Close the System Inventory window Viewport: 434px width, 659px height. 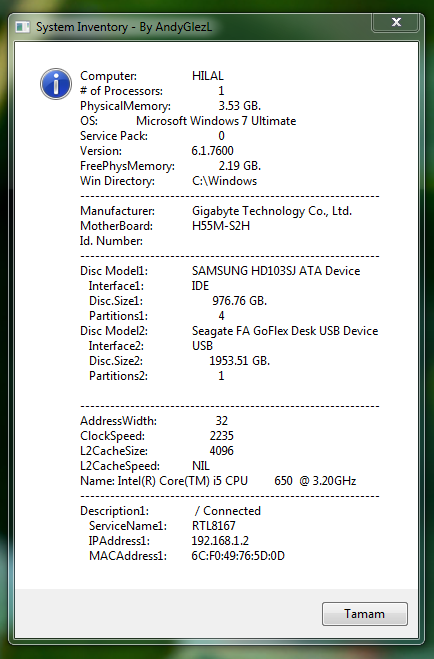(x=396, y=23)
